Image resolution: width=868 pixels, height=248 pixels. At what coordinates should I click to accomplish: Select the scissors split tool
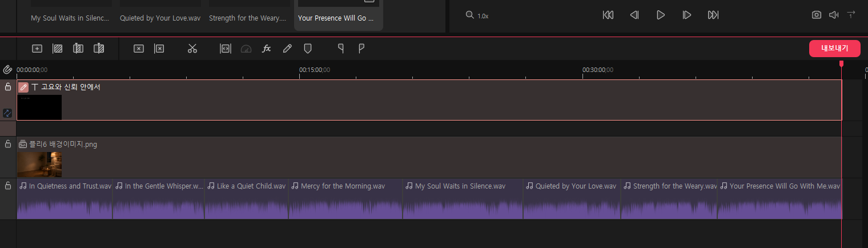click(192, 49)
